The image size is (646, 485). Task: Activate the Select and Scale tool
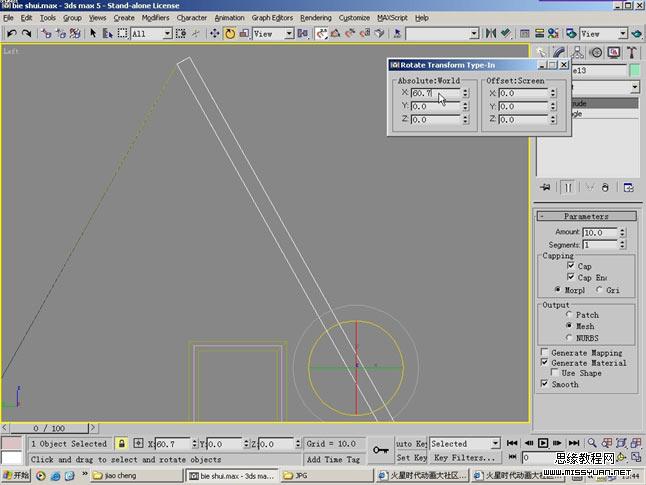244,33
